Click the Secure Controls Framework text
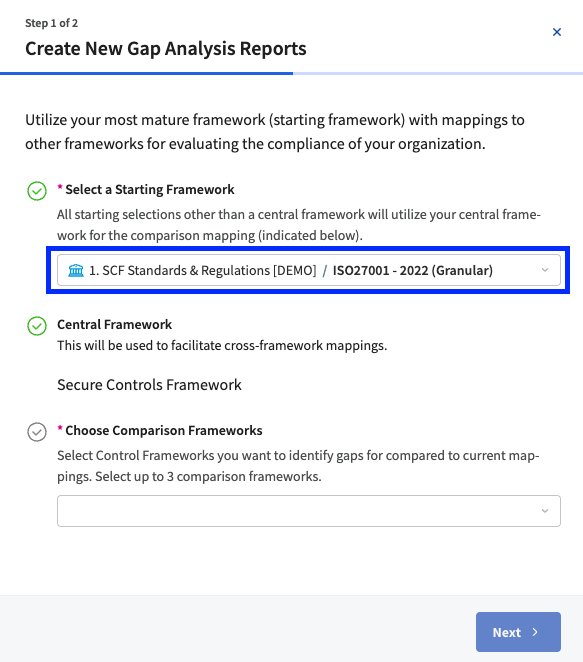Image resolution: width=583 pixels, height=662 pixels. 149,385
